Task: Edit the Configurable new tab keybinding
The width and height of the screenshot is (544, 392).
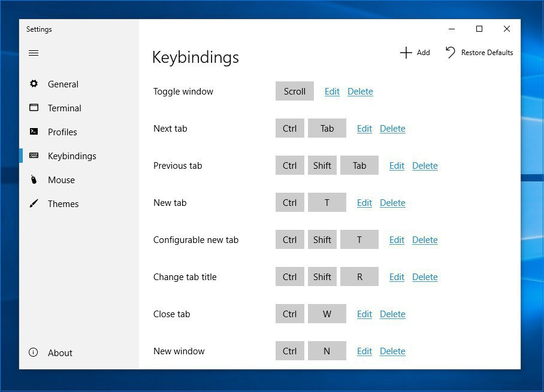Action: click(397, 240)
